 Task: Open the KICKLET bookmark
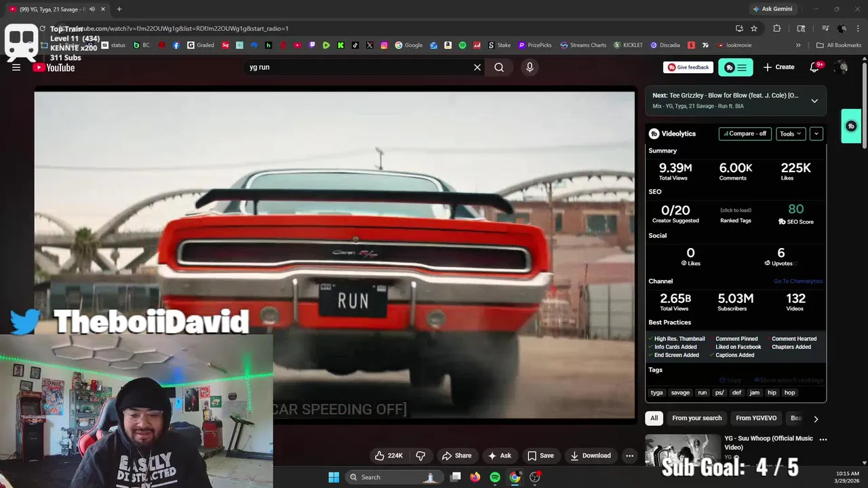629,45
